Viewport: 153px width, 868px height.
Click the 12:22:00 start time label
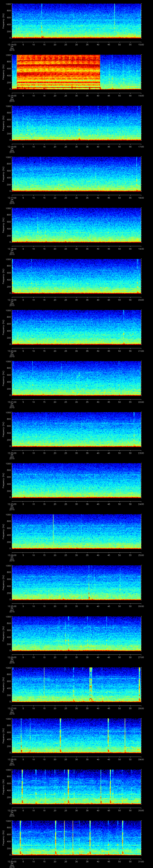click(x=12, y=453)
